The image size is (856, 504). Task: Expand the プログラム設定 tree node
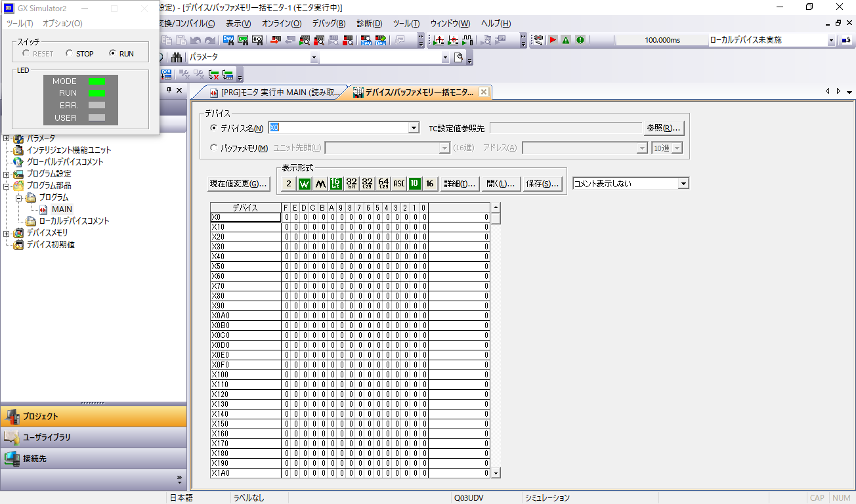click(7, 174)
